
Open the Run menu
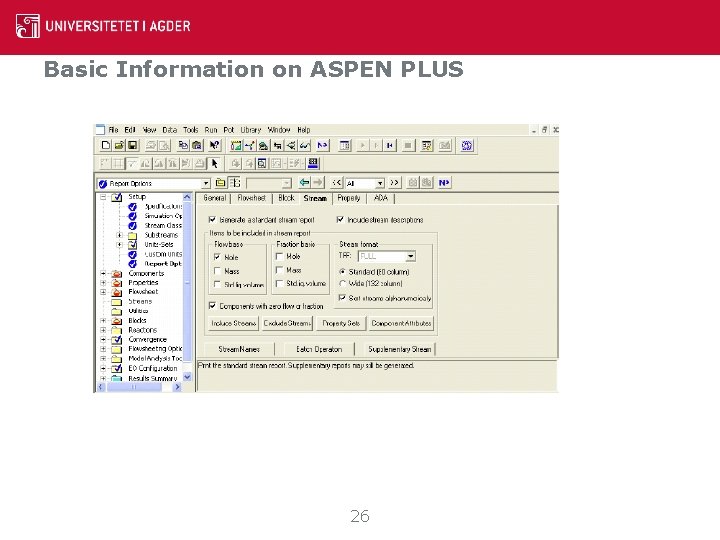click(211, 130)
